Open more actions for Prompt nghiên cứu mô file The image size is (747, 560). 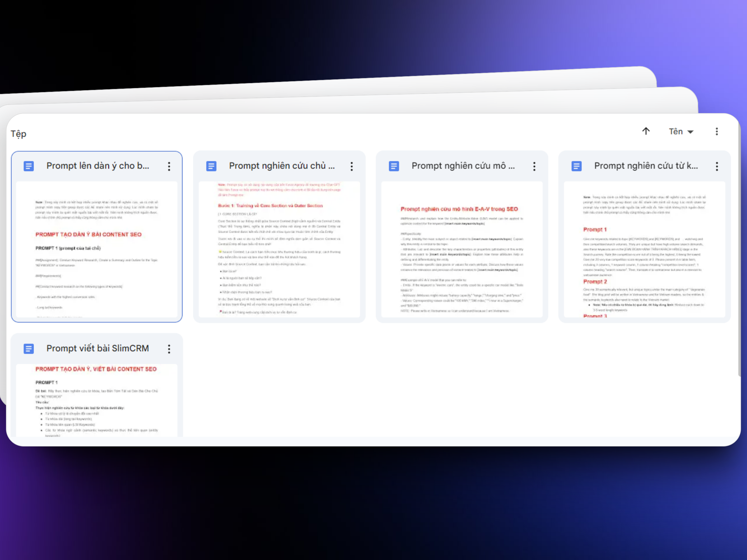click(534, 166)
